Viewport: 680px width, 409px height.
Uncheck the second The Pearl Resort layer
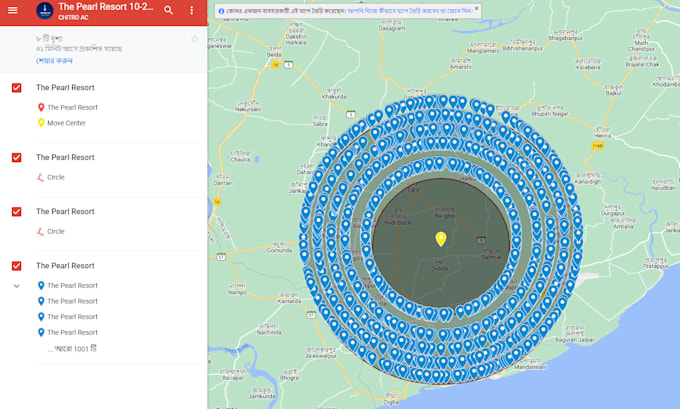[x=16, y=157]
